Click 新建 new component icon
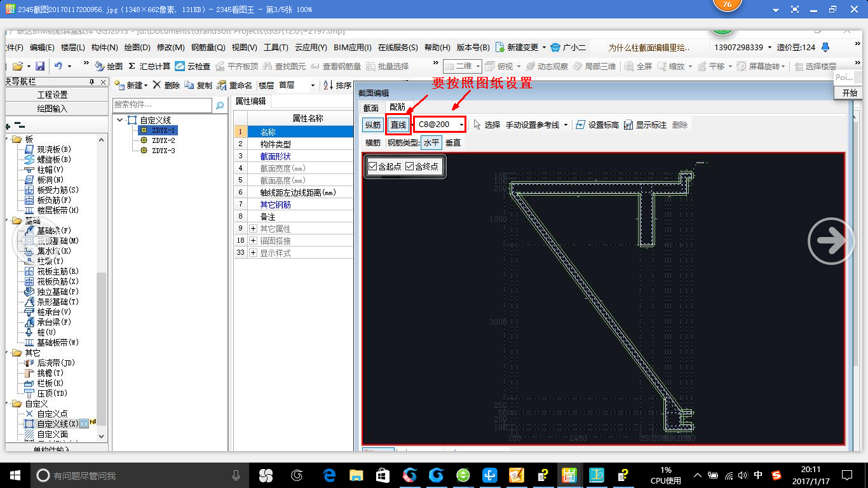868x488 pixels. [119, 85]
